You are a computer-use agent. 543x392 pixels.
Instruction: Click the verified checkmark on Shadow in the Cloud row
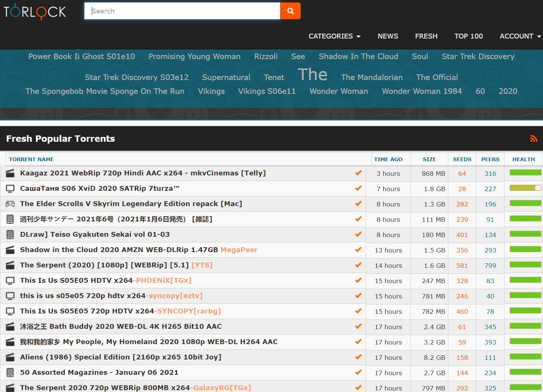358,249
